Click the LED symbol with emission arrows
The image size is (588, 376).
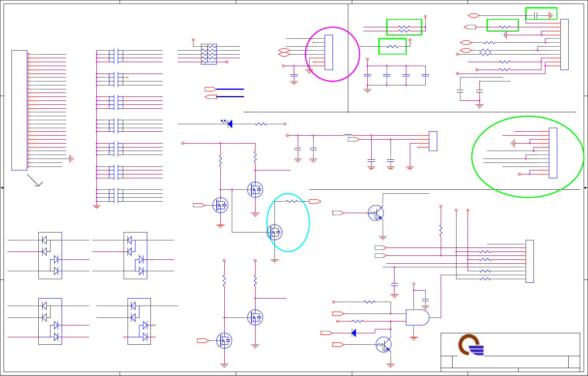(227, 124)
